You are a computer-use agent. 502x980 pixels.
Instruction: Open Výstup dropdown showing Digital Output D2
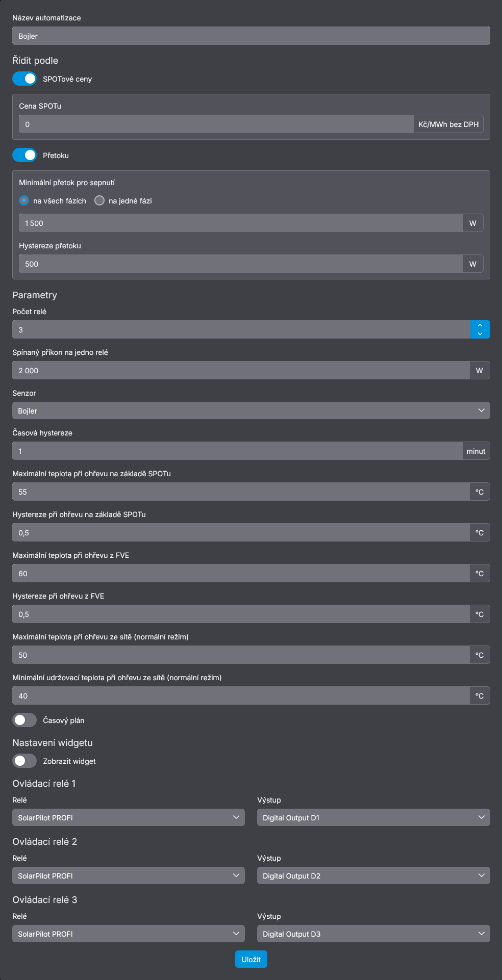373,876
